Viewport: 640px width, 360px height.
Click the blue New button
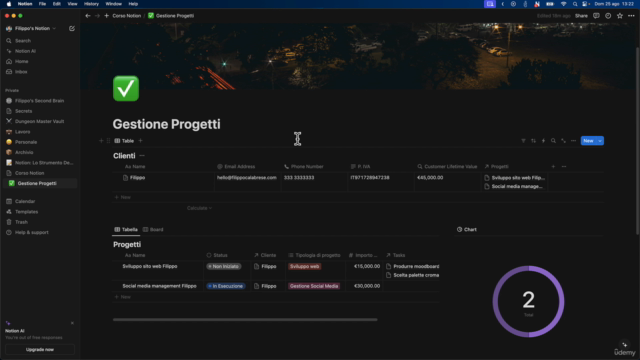[x=588, y=141]
